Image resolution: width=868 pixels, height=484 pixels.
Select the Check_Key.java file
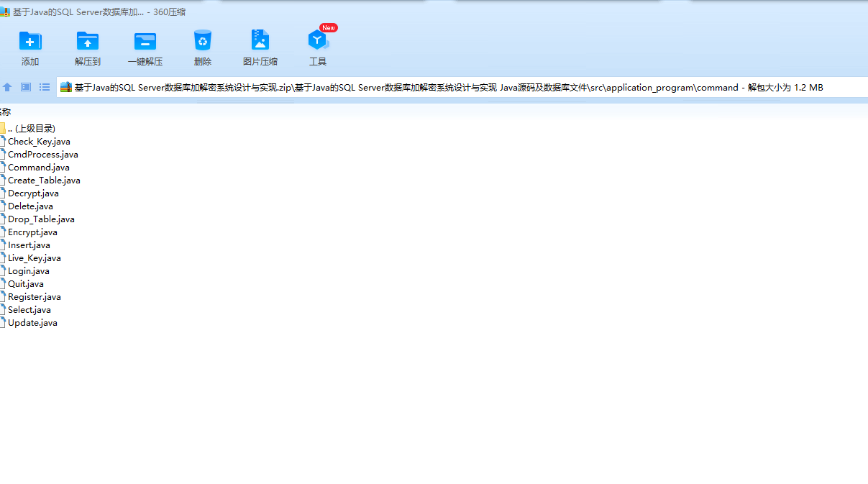point(39,142)
